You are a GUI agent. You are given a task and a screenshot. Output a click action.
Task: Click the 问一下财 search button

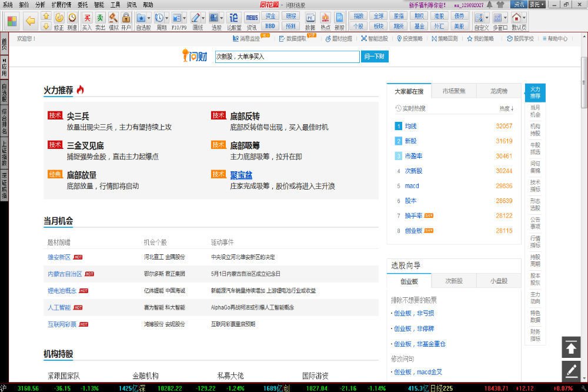[374, 57]
